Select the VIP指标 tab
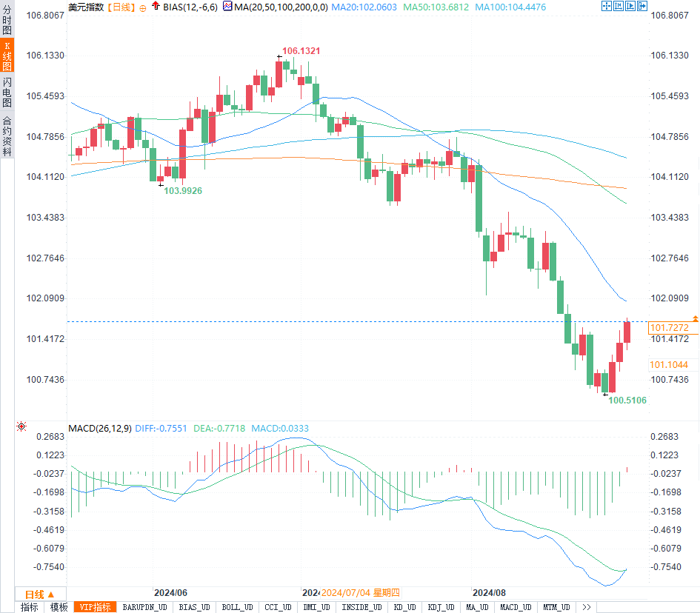The height and width of the screenshot is (613, 700). tap(95, 607)
